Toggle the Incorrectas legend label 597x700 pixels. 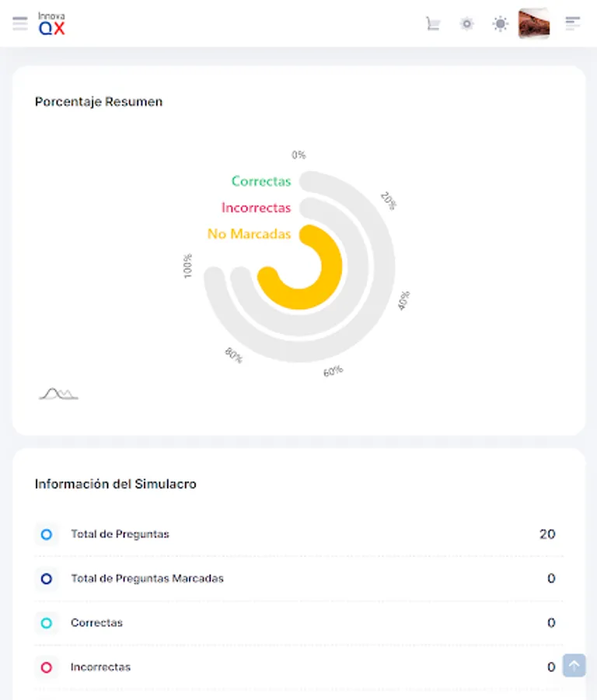pos(256,208)
